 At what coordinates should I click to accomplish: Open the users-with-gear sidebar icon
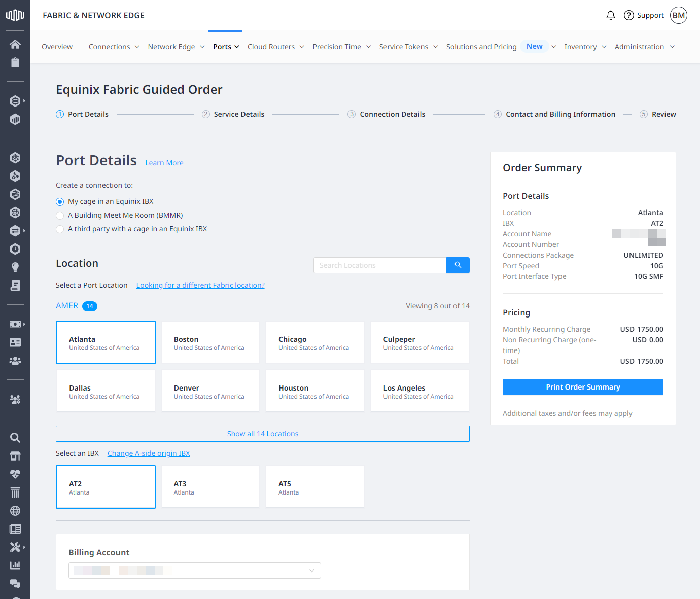pos(15,399)
